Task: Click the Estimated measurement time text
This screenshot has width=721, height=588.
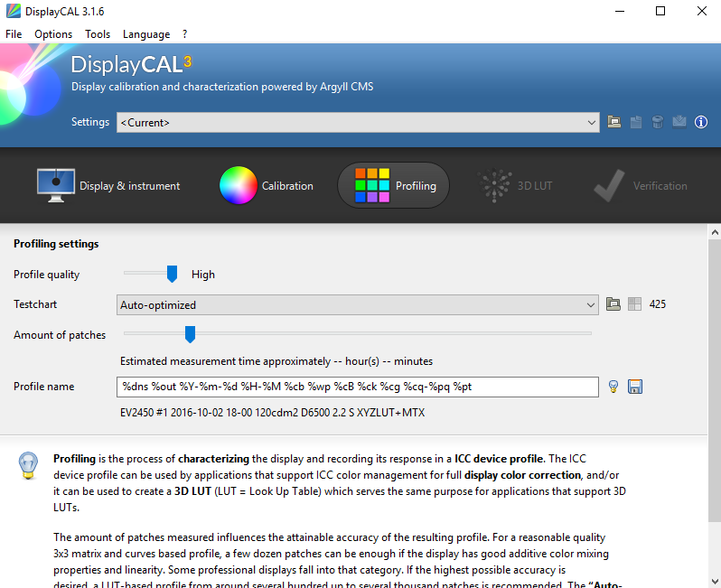Action: pyautogui.click(x=276, y=361)
